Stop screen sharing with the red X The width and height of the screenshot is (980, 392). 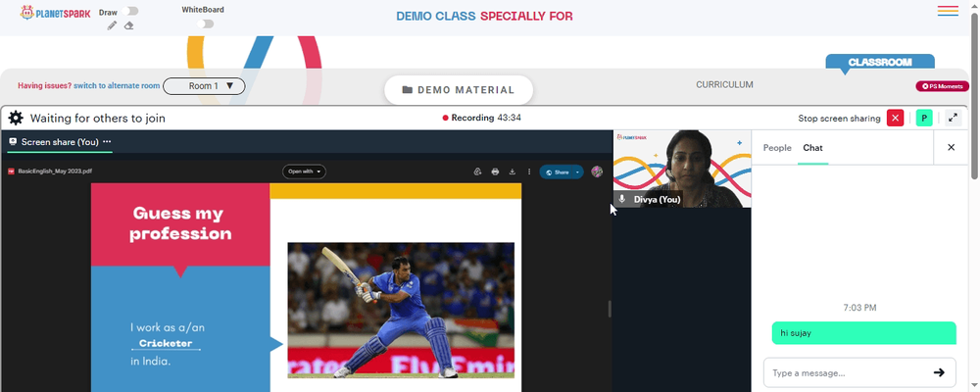895,119
